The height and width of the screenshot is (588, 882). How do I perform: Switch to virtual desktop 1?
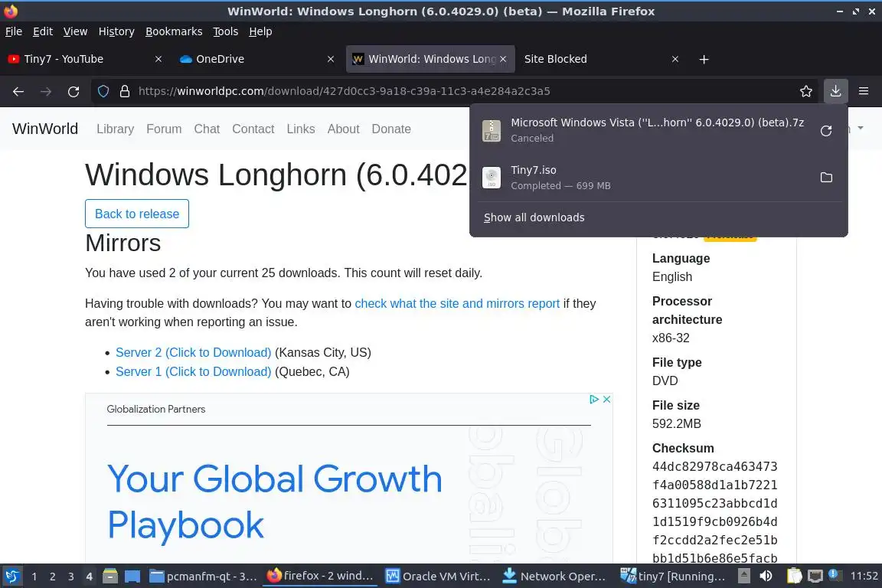[34, 577]
